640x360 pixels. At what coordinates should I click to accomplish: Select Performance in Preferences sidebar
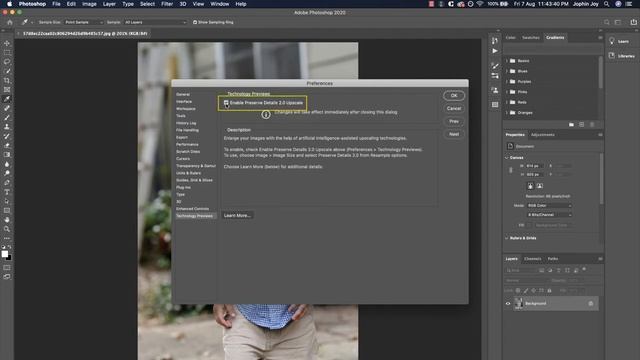(x=187, y=144)
